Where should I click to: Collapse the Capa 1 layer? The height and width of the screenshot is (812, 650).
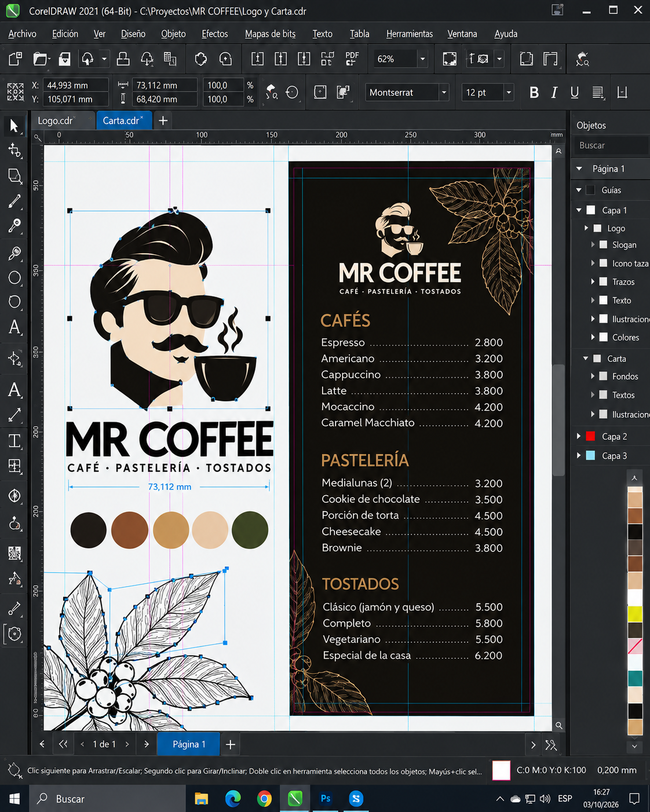tap(579, 210)
